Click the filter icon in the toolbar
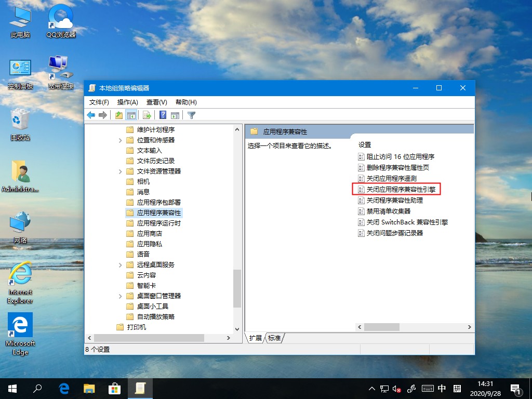Image resolution: width=532 pixels, height=399 pixels. 192,115
